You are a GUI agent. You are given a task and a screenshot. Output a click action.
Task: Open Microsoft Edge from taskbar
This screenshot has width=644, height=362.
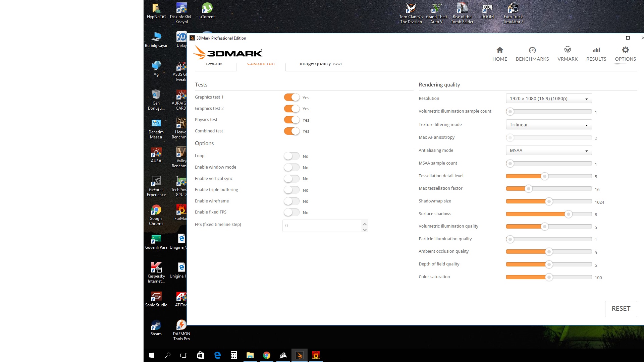[217, 355]
